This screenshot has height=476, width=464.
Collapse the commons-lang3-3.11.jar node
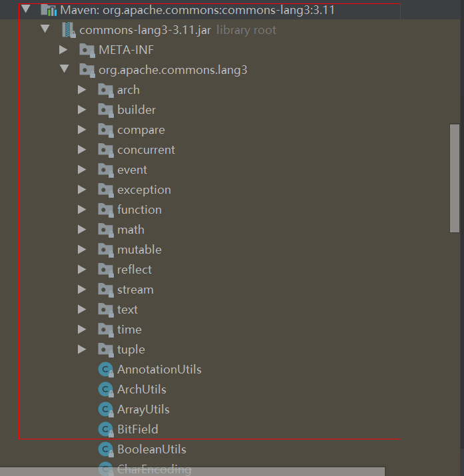coord(45,29)
